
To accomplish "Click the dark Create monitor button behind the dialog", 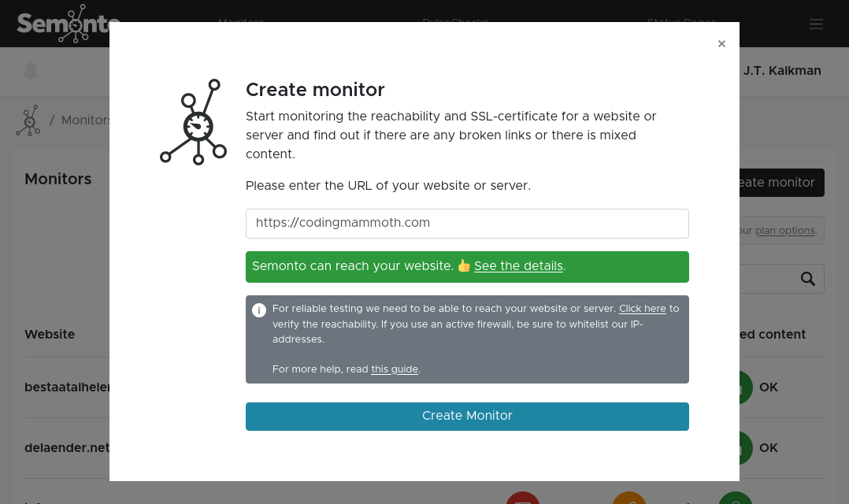I will coord(781,183).
